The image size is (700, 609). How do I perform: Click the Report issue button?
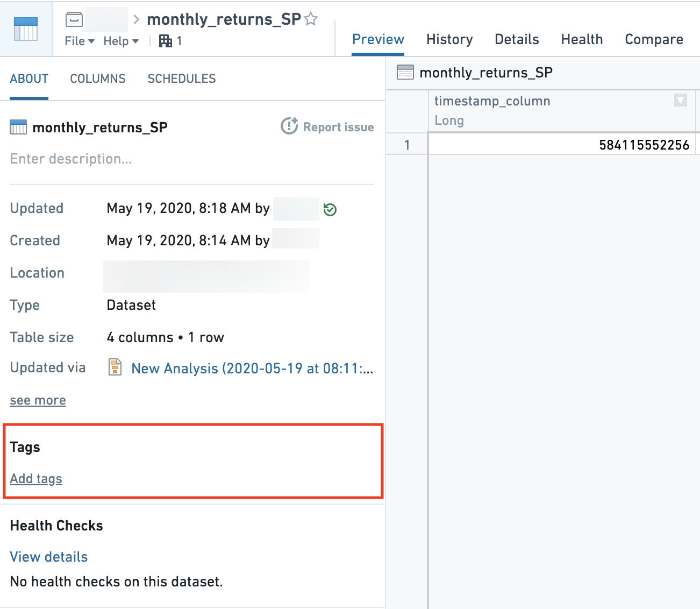327,126
